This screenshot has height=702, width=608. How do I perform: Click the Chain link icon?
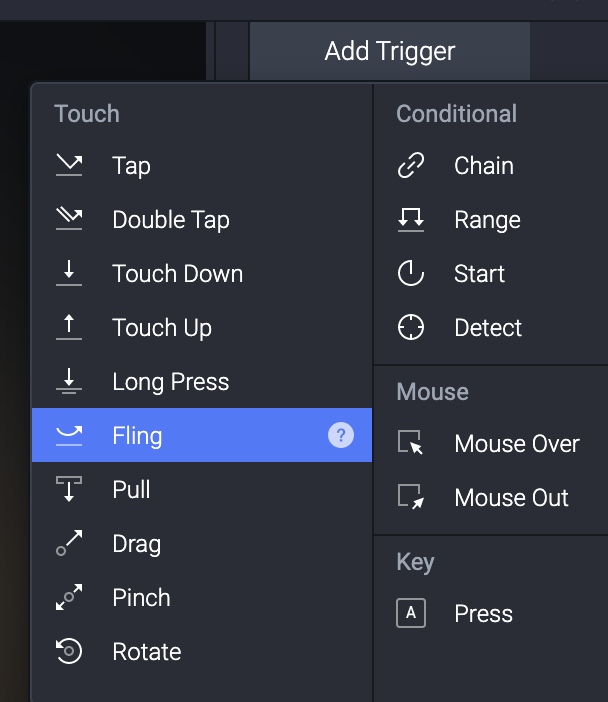click(x=411, y=166)
